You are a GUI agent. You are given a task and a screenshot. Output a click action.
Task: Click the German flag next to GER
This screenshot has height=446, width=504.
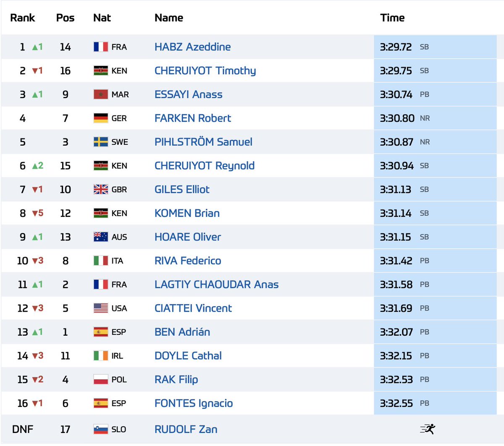(101, 118)
